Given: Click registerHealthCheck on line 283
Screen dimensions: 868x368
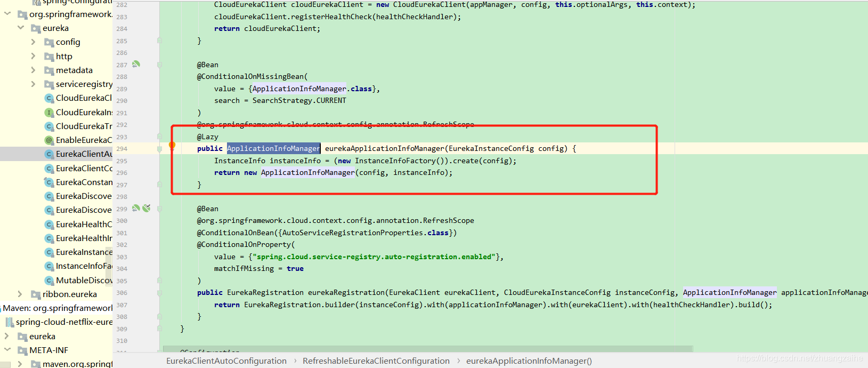Looking at the screenshot, I should coord(331,17).
